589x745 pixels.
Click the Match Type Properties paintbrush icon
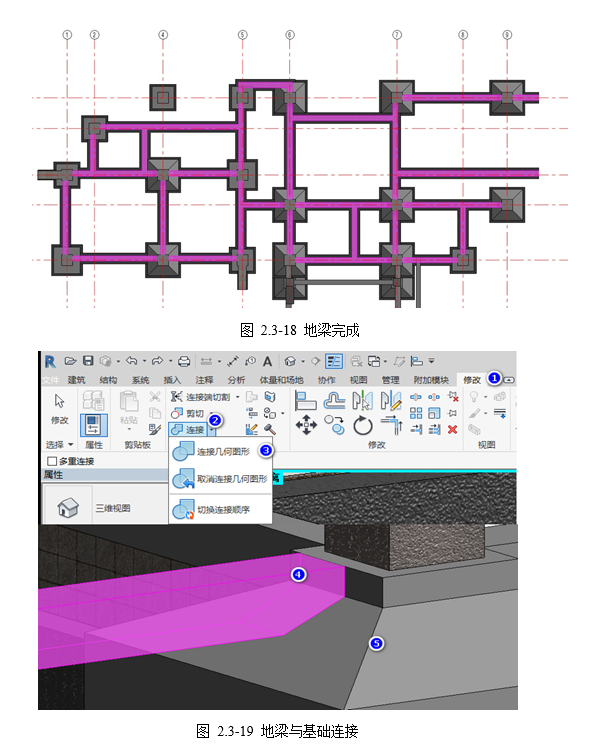[x=155, y=430]
